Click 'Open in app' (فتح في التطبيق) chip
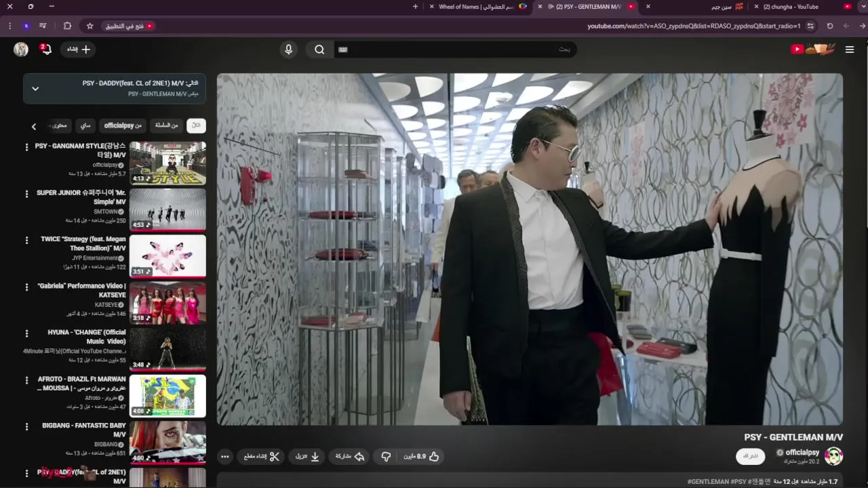Screen dimensions: 868x488 click(129, 26)
